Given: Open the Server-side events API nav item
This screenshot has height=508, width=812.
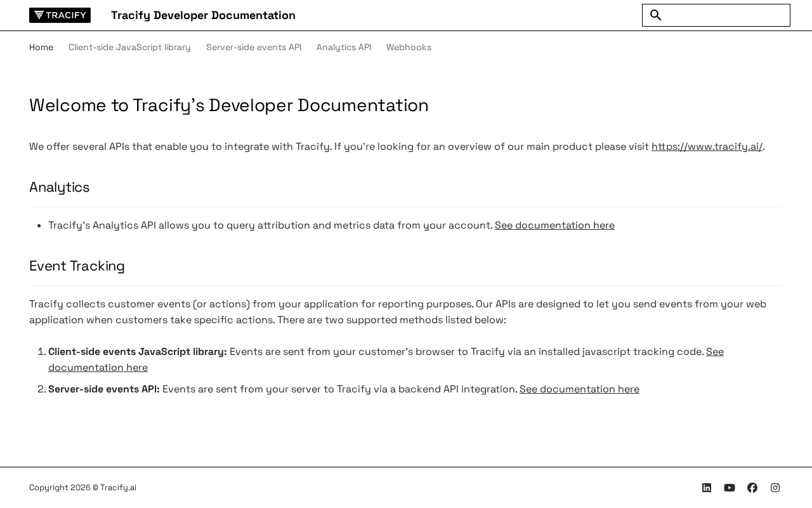Looking at the screenshot, I should tap(254, 48).
